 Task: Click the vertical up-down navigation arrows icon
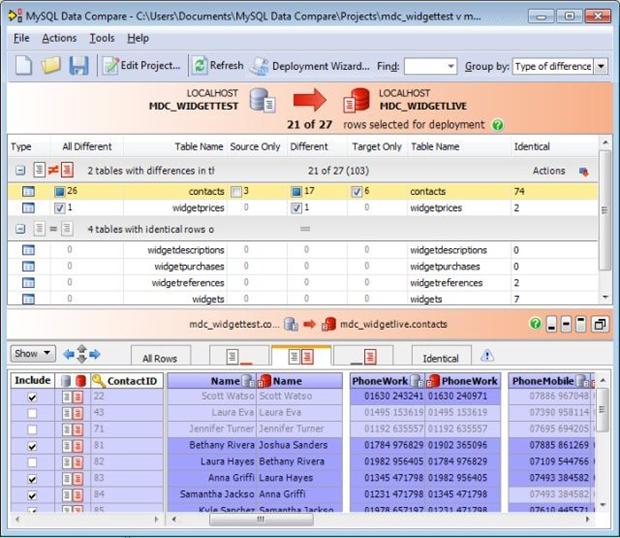pyautogui.click(x=81, y=354)
